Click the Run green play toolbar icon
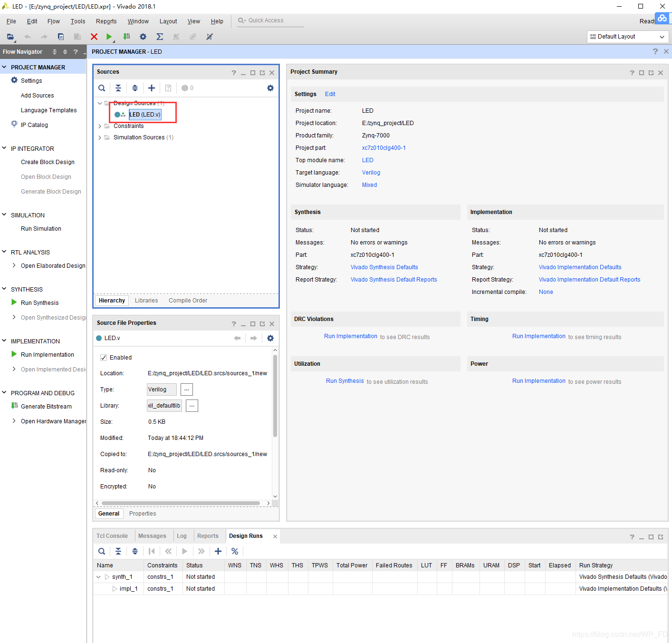This screenshot has width=672, height=643. (x=109, y=37)
